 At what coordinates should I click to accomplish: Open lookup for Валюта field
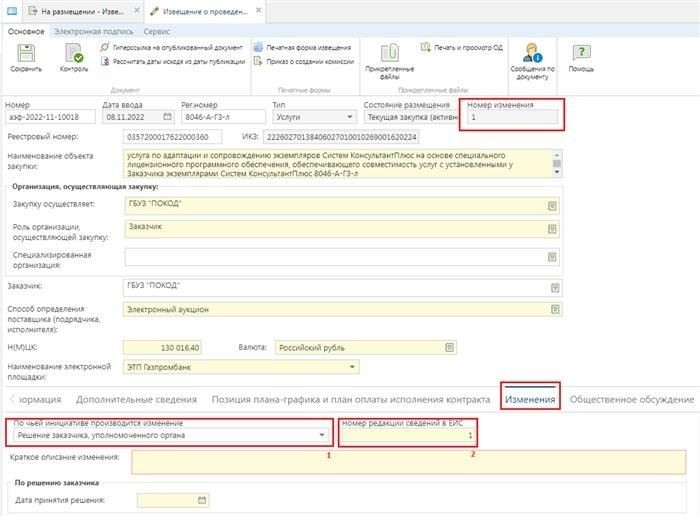pos(450,347)
